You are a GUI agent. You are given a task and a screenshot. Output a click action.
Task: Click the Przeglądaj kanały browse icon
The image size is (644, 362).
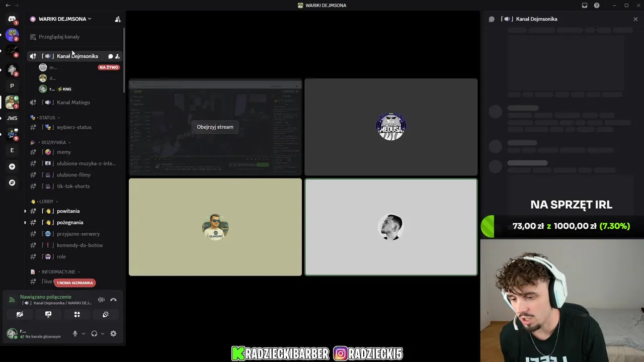coord(33,37)
